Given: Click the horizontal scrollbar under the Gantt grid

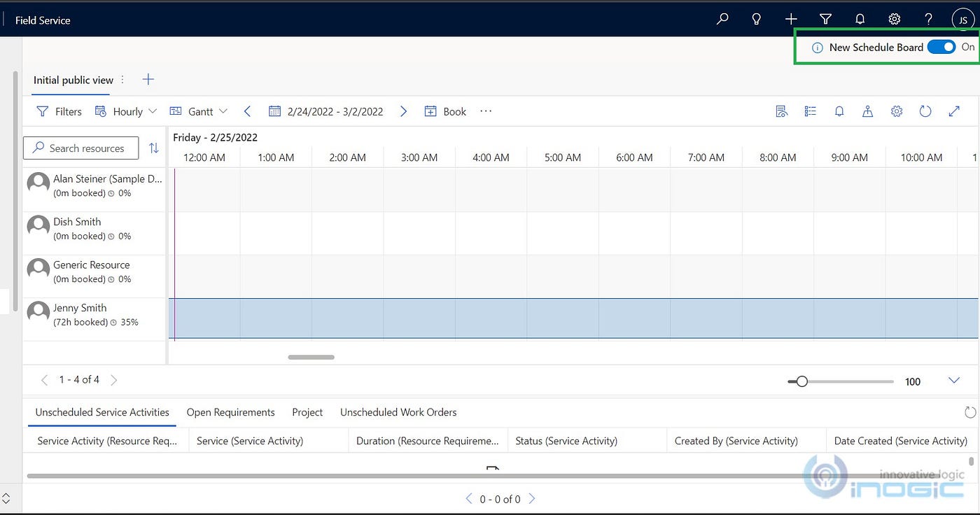Looking at the screenshot, I should pos(311,357).
